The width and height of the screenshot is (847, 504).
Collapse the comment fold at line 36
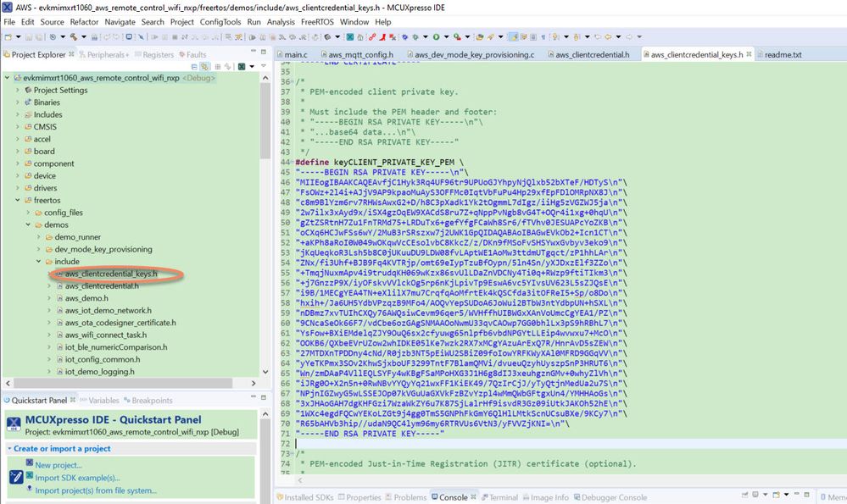pyautogui.click(x=293, y=81)
